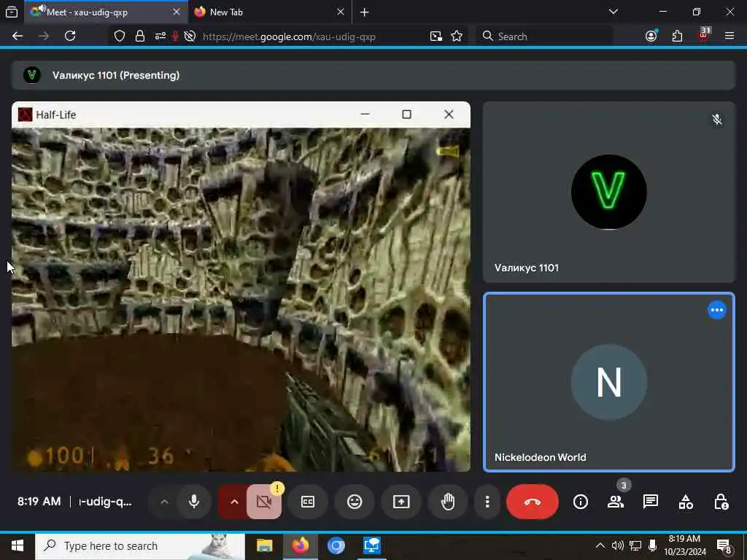Image resolution: width=747 pixels, height=560 pixels.
Task: Go back in browser
Action: 18,36
